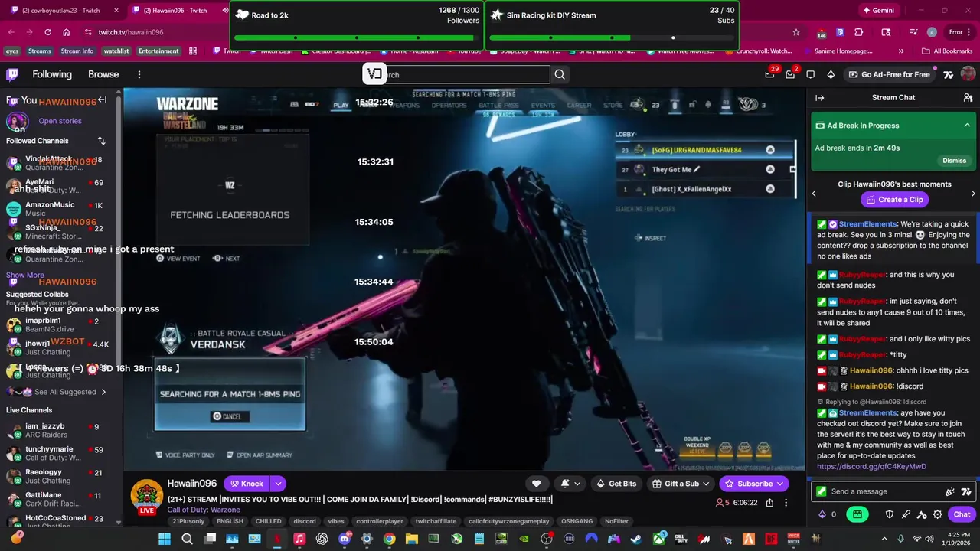Show more bookmarks with the double chevron
980x551 pixels.
901,51
